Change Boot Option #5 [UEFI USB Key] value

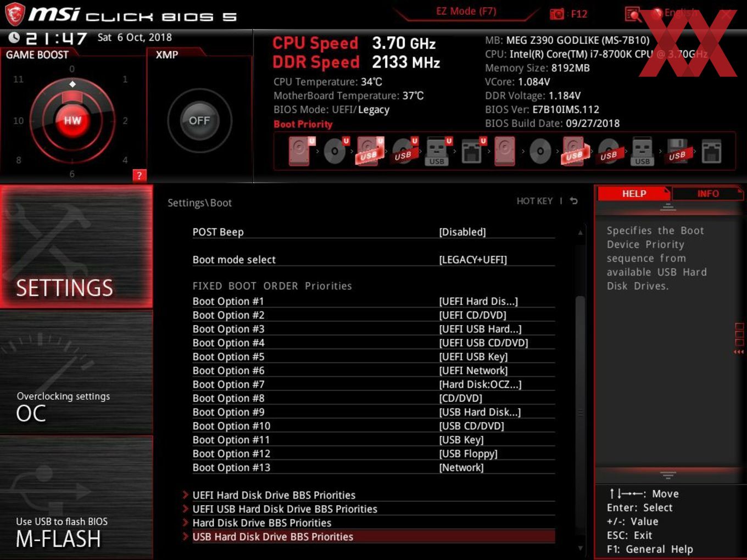click(x=473, y=357)
